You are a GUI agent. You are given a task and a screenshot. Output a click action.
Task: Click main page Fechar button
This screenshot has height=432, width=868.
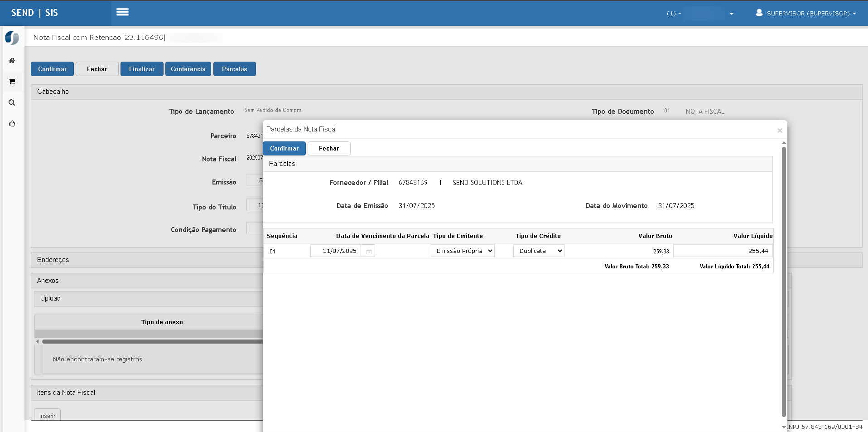(x=97, y=69)
